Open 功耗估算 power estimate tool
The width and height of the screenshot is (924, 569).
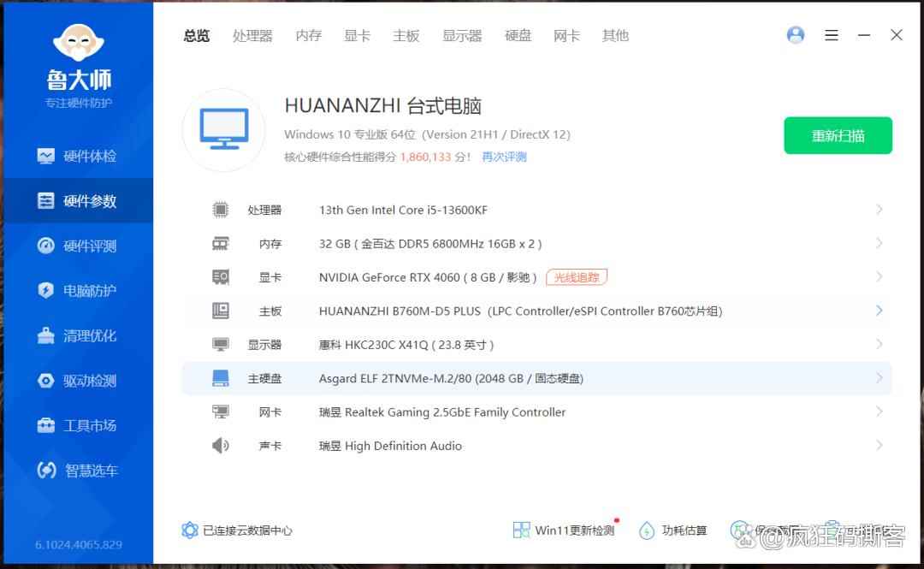click(673, 530)
